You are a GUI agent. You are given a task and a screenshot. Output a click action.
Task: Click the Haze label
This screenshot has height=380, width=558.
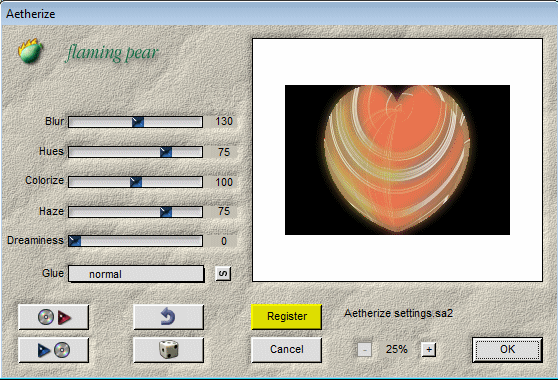[51, 211]
